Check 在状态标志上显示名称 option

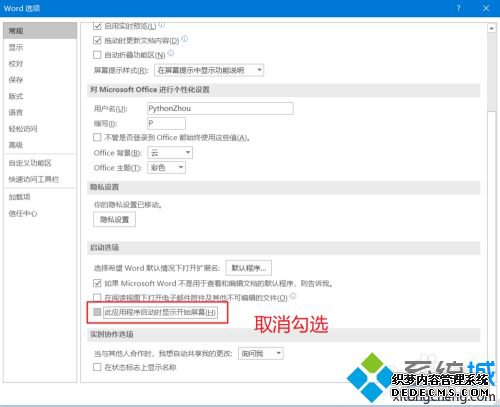click(97, 367)
